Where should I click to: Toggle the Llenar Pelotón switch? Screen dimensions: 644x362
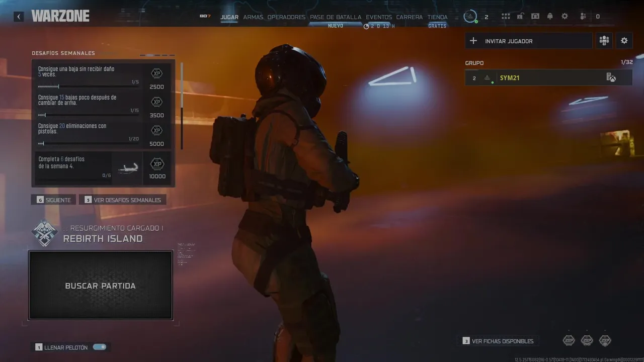(x=100, y=347)
